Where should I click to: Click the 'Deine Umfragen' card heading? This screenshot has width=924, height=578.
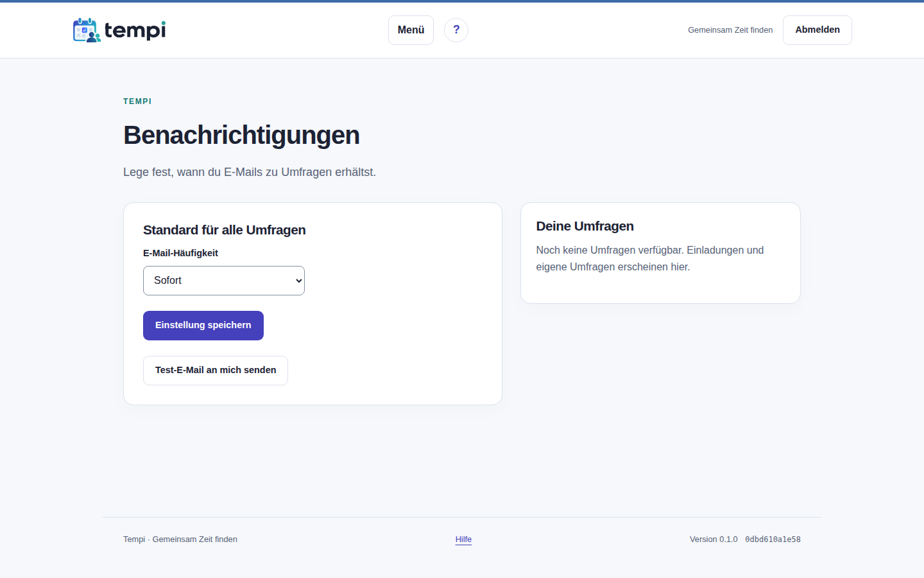[585, 226]
